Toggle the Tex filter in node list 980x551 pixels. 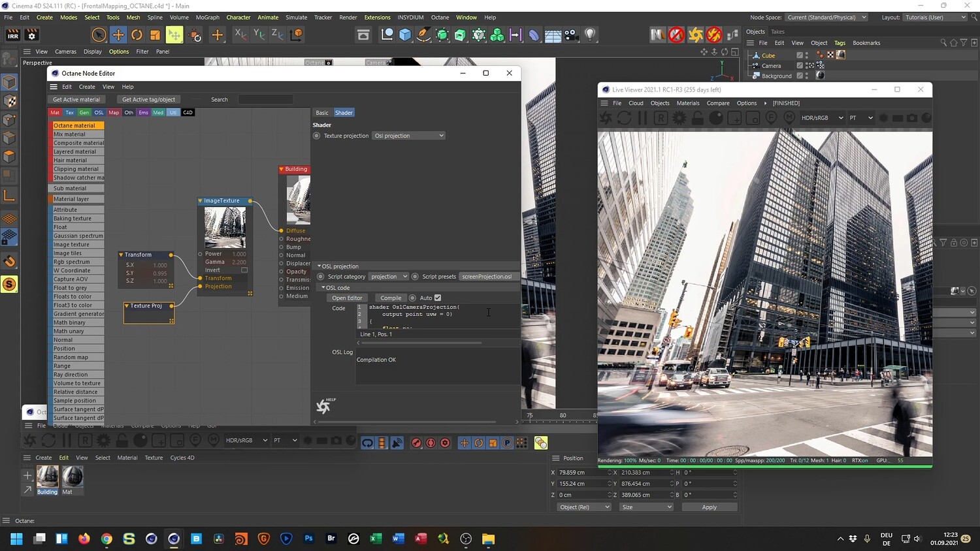click(x=70, y=112)
